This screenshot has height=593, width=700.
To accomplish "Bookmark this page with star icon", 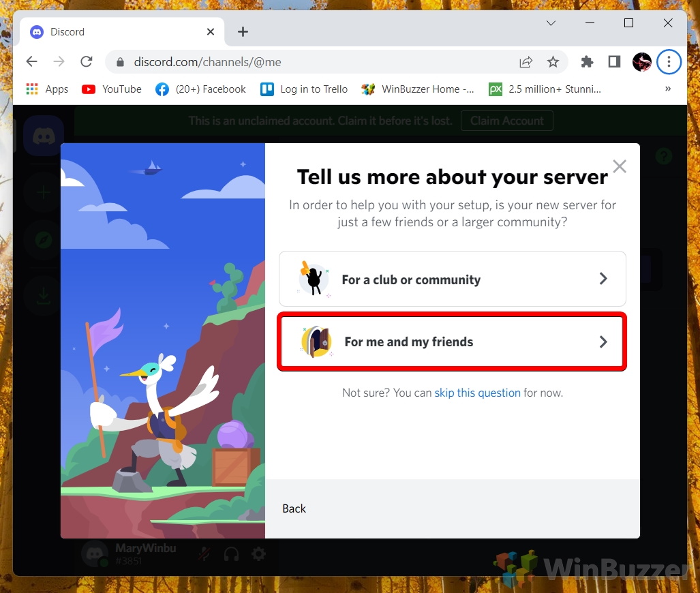I will tap(553, 61).
